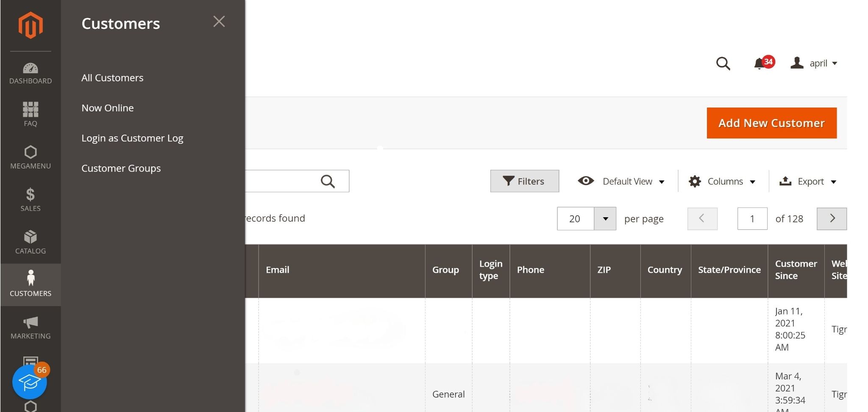Click the Magento logo icon

pos(31,25)
